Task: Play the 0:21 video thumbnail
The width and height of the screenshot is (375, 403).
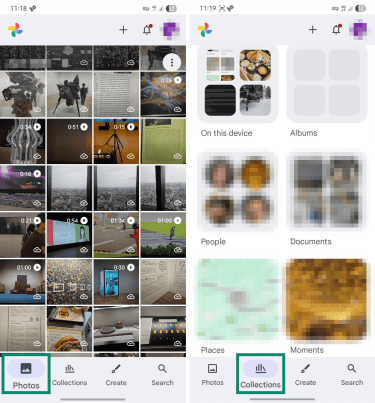Action: click(x=22, y=235)
